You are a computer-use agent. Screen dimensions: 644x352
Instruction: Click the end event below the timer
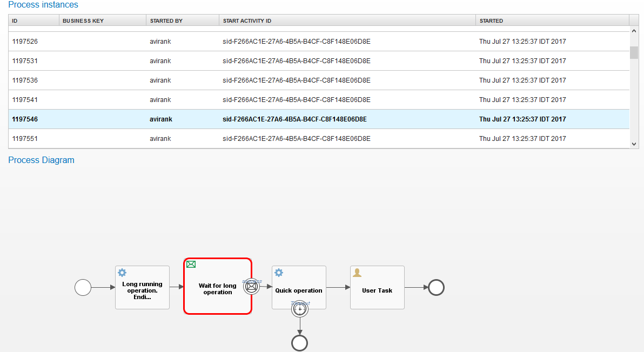click(x=299, y=343)
